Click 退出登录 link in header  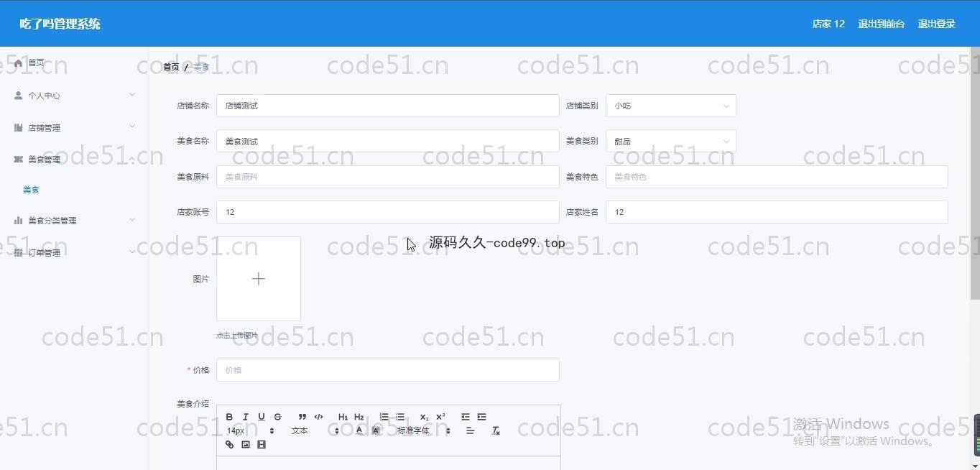(936, 24)
